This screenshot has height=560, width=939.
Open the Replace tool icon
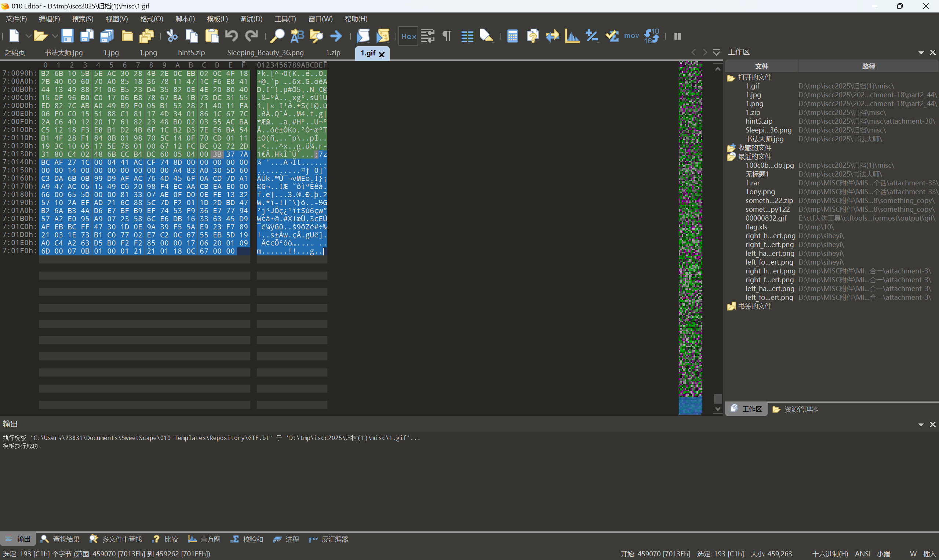(x=297, y=36)
